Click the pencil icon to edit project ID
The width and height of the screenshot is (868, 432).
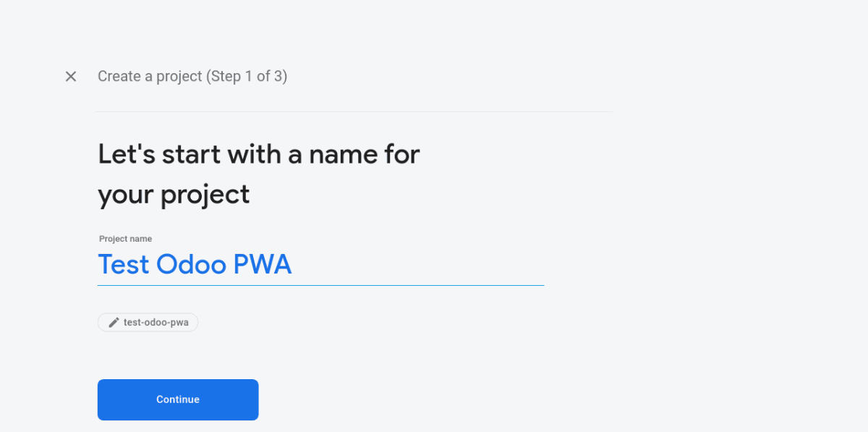click(114, 323)
